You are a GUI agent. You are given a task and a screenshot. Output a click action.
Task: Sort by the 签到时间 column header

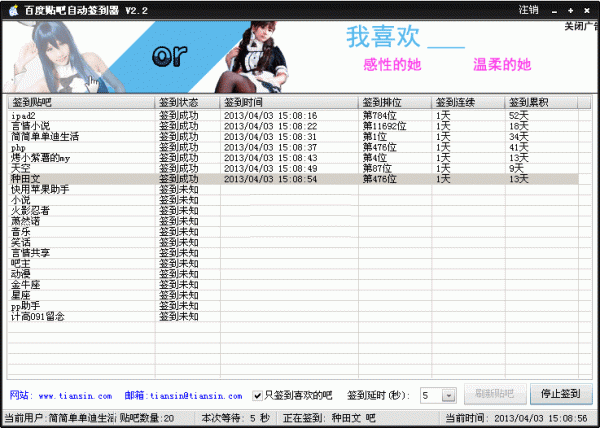coord(288,103)
